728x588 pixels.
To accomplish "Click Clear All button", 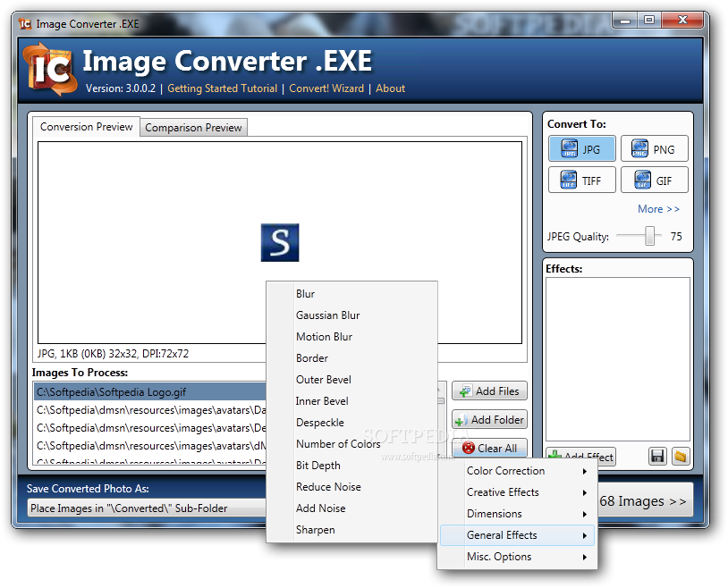I will point(489,448).
